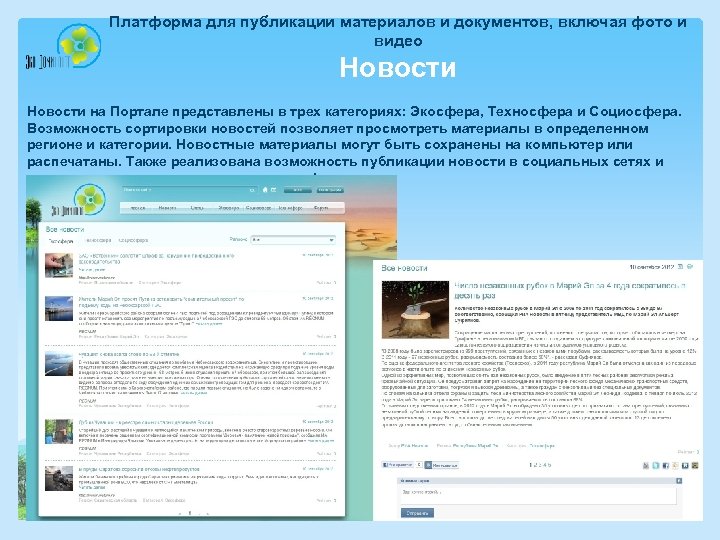This screenshot has height=540, width=720.
Task: Click the Отправить button under comment box
Action: [x=417, y=513]
